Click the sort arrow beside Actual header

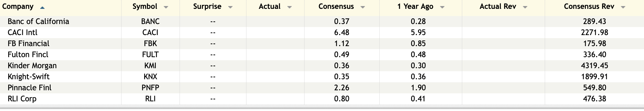point(290,7)
